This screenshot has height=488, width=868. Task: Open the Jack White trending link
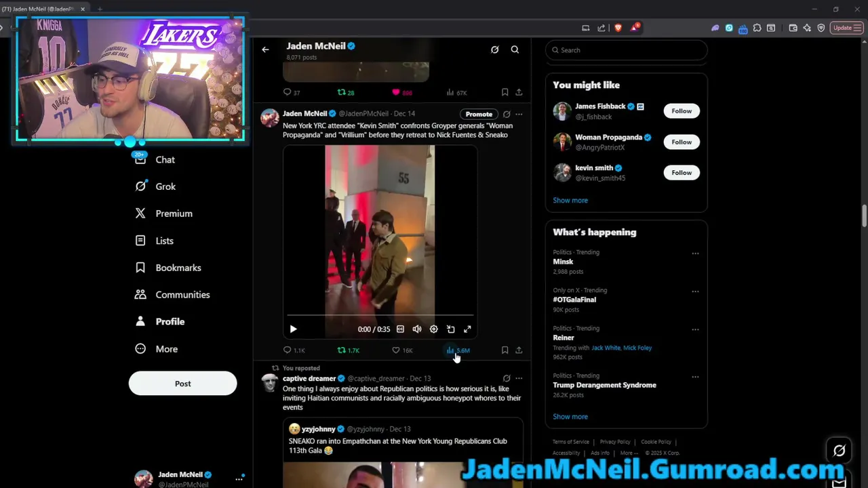(x=606, y=348)
